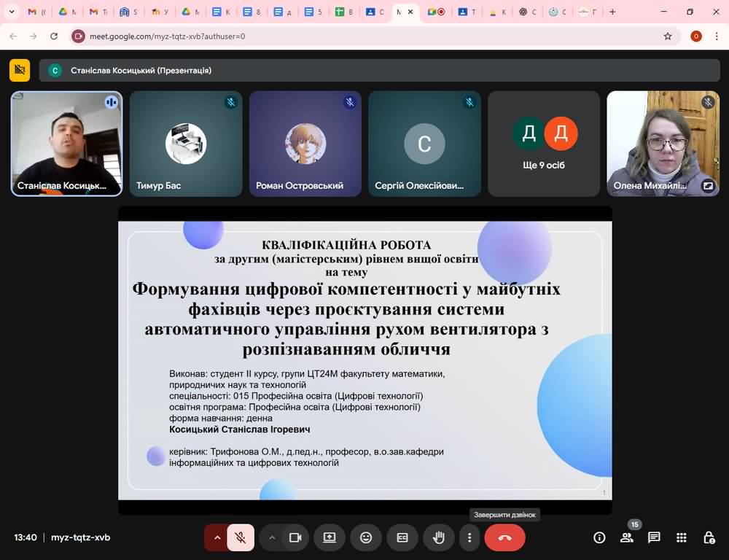
Task: Click the present screen icon
Action: [x=330, y=537]
